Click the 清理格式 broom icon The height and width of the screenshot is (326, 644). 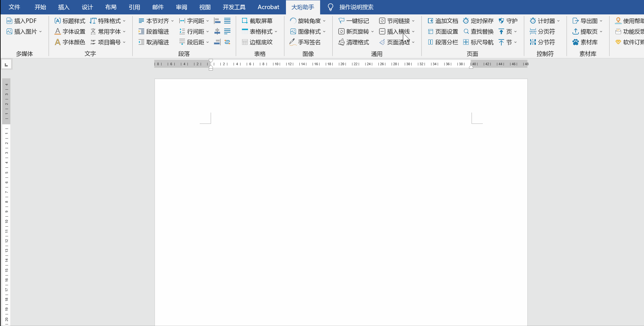[x=341, y=42]
